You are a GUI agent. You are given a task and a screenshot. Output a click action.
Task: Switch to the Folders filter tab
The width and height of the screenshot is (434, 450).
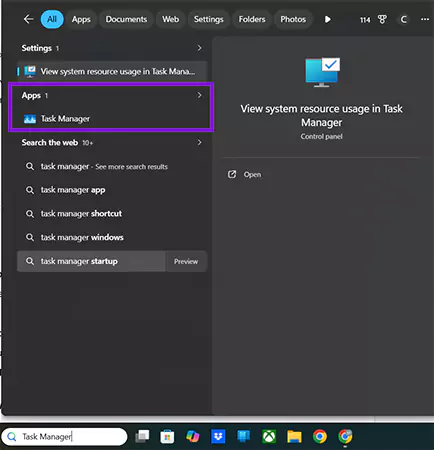tap(252, 19)
